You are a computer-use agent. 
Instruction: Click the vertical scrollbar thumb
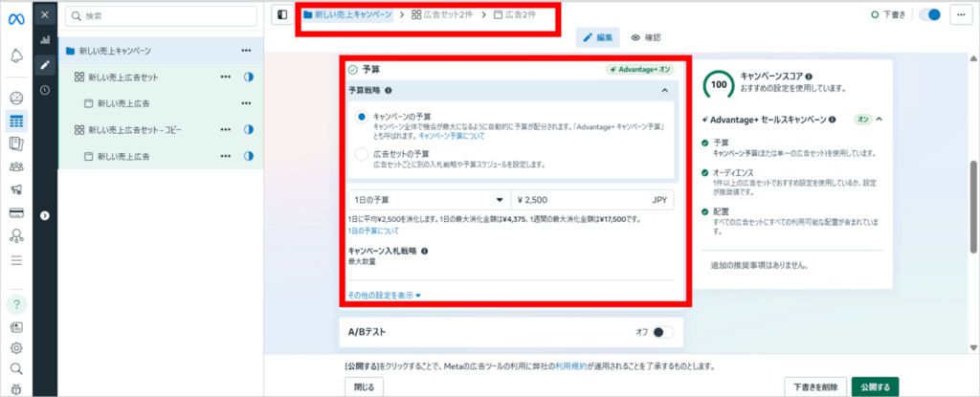click(x=973, y=207)
